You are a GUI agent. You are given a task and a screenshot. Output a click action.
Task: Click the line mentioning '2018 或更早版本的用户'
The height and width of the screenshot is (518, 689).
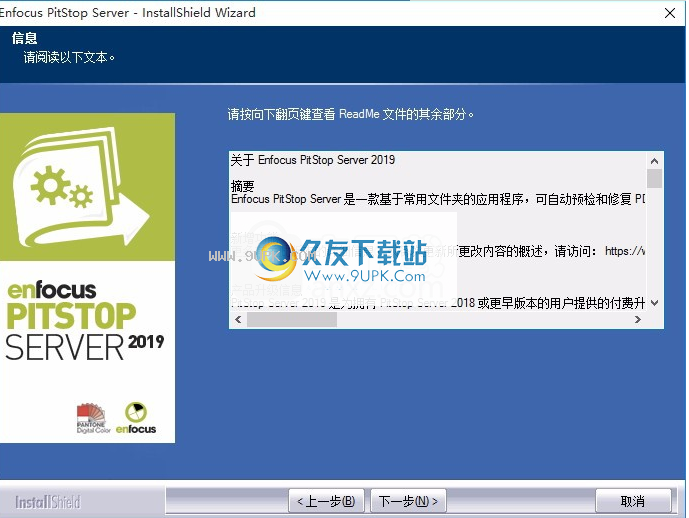(438, 303)
